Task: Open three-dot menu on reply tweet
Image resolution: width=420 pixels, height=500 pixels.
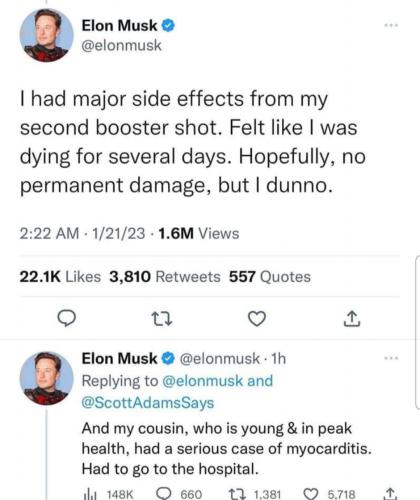Action: tap(391, 358)
